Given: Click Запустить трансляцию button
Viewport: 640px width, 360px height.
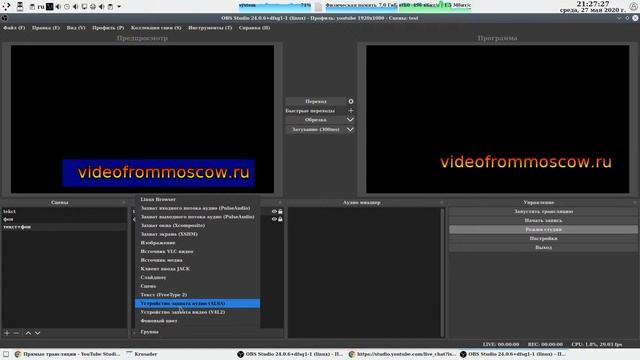Looking at the screenshot, I should tap(543, 211).
